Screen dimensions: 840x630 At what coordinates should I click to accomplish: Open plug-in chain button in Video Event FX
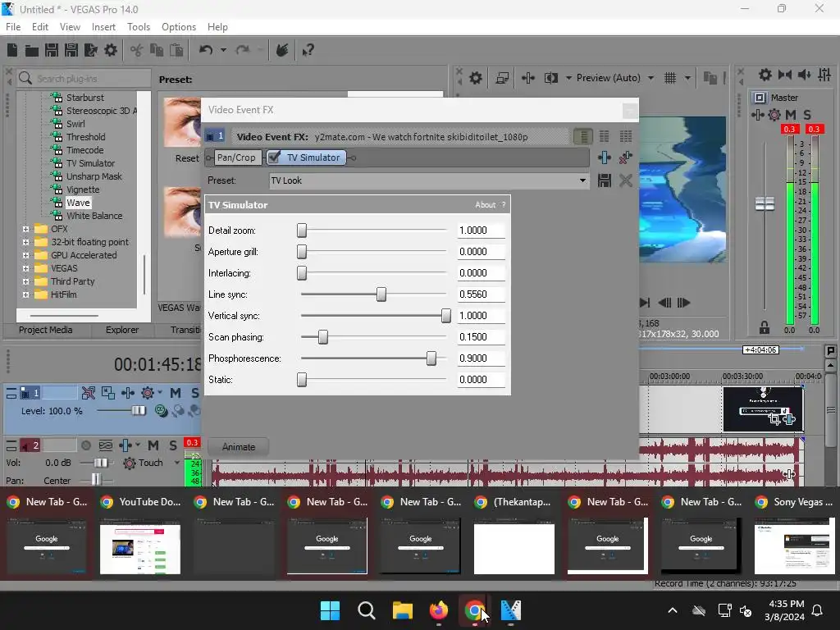[x=605, y=157]
